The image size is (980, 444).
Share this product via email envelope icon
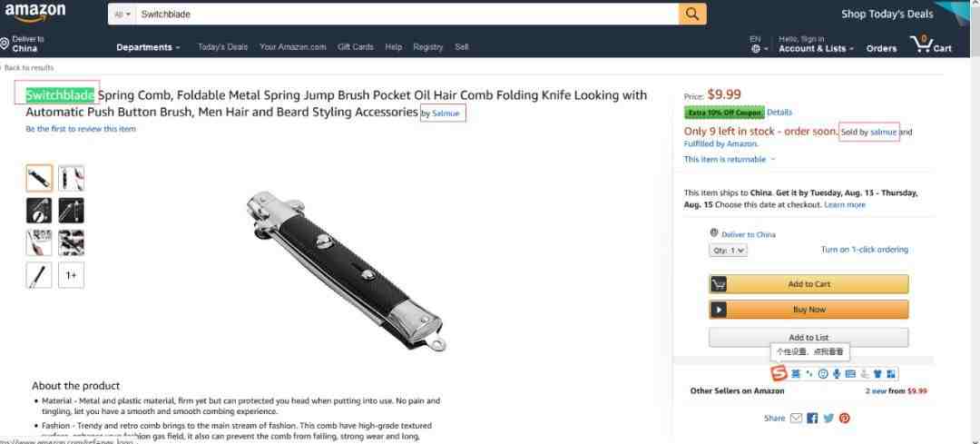(796, 419)
